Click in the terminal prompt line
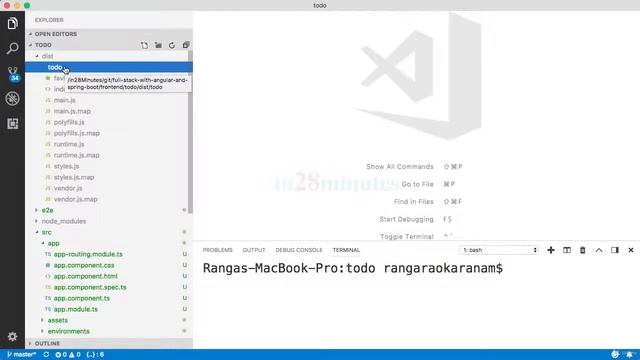This screenshot has width=640, height=360. point(353,268)
